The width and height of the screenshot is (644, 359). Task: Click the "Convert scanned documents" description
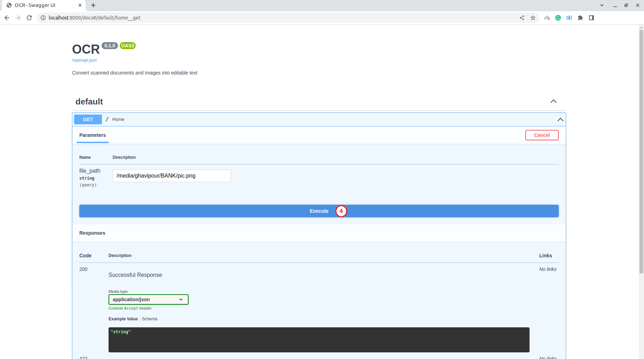click(x=135, y=73)
